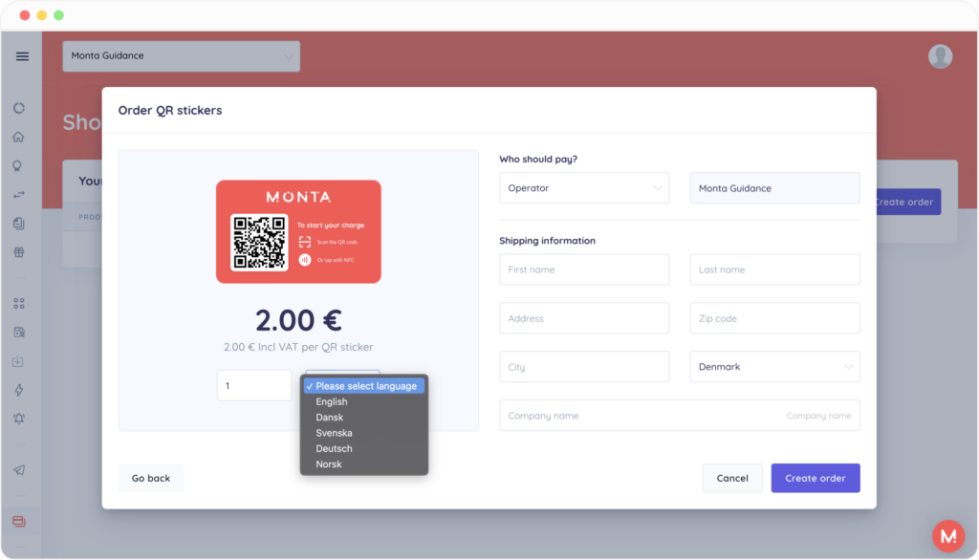Open the lightbulb sidebar icon
Image resolution: width=979 pixels, height=560 pixels.
pyautogui.click(x=17, y=166)
